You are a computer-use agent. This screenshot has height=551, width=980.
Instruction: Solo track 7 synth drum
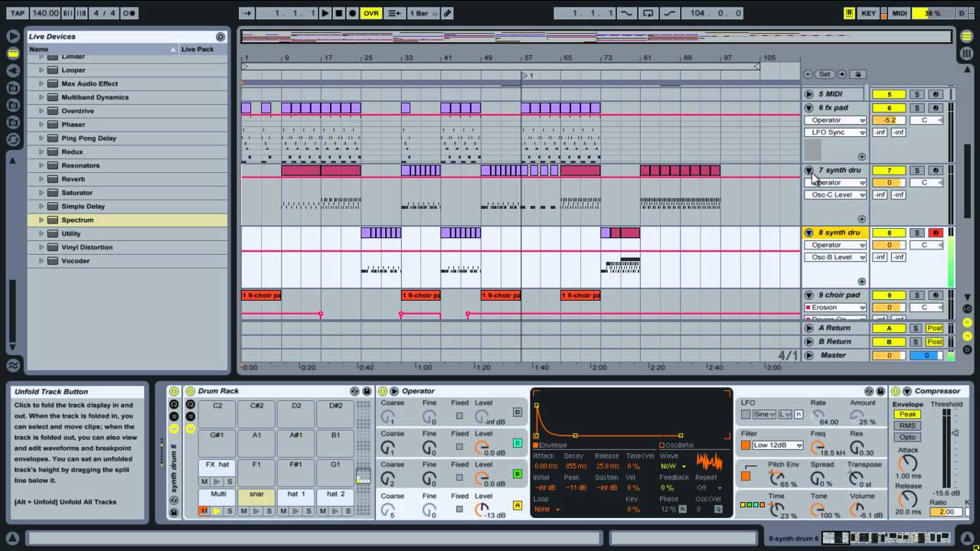point(916,170)
